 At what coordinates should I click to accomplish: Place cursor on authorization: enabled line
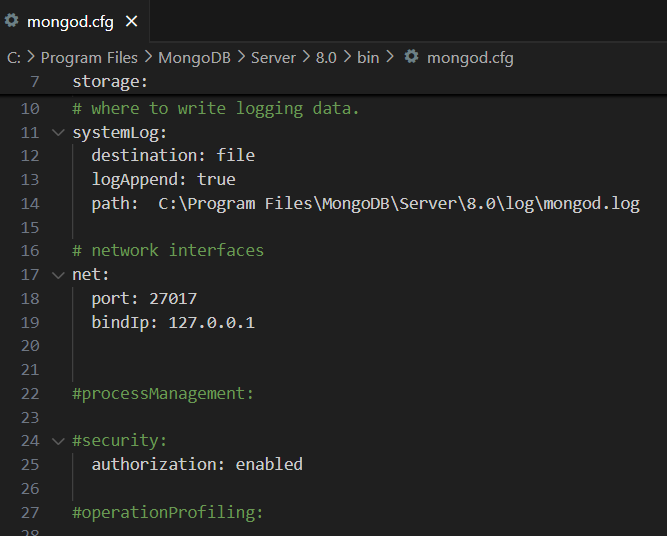click(197, 465)
